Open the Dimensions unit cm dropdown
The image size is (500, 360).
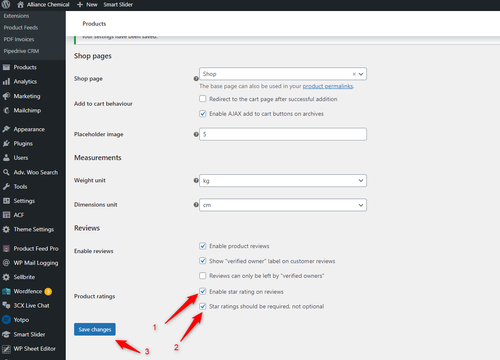point(283,205)
